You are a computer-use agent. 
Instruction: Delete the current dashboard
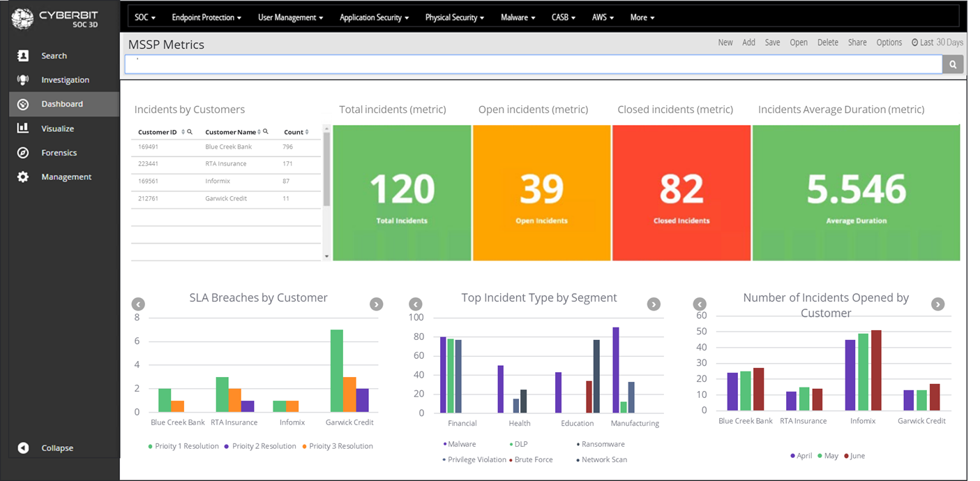click(828, 43)
